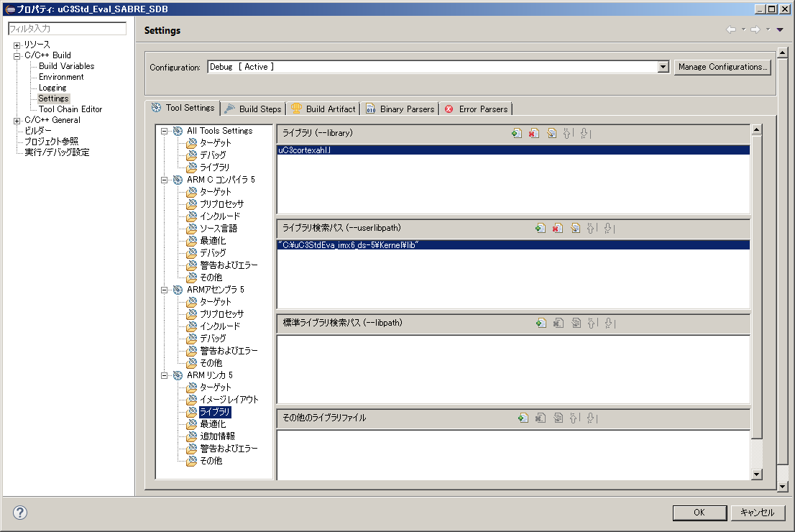Click the OK button
Image resolution: width=795 pixels, height=532 pixels.
(699, 513)
